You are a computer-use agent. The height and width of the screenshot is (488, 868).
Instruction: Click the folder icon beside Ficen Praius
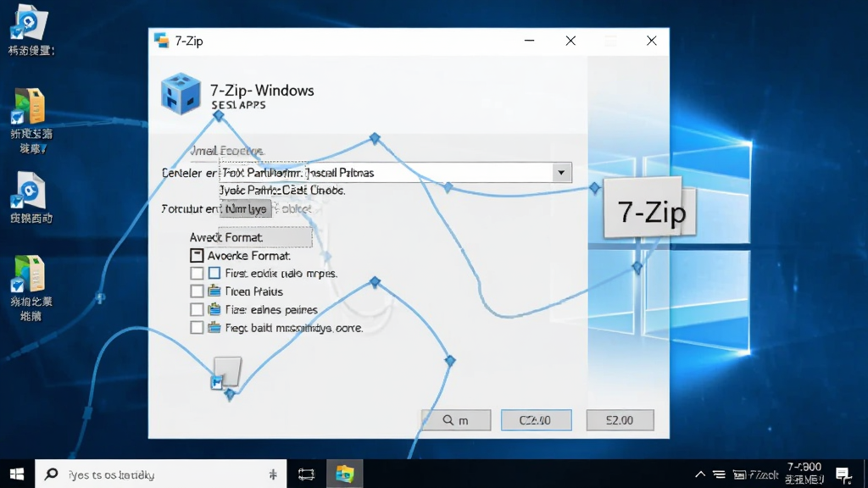click(214, 291)
